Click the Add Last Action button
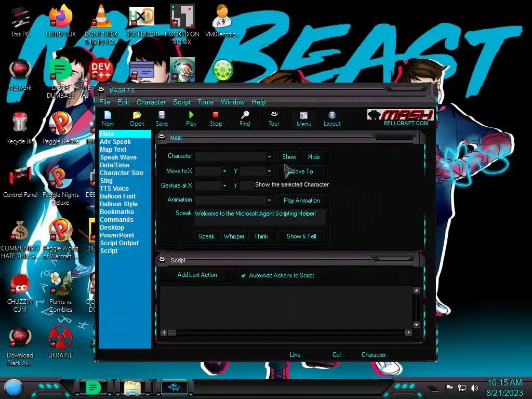This screenshot has height=399, width=532. [197, 275]
